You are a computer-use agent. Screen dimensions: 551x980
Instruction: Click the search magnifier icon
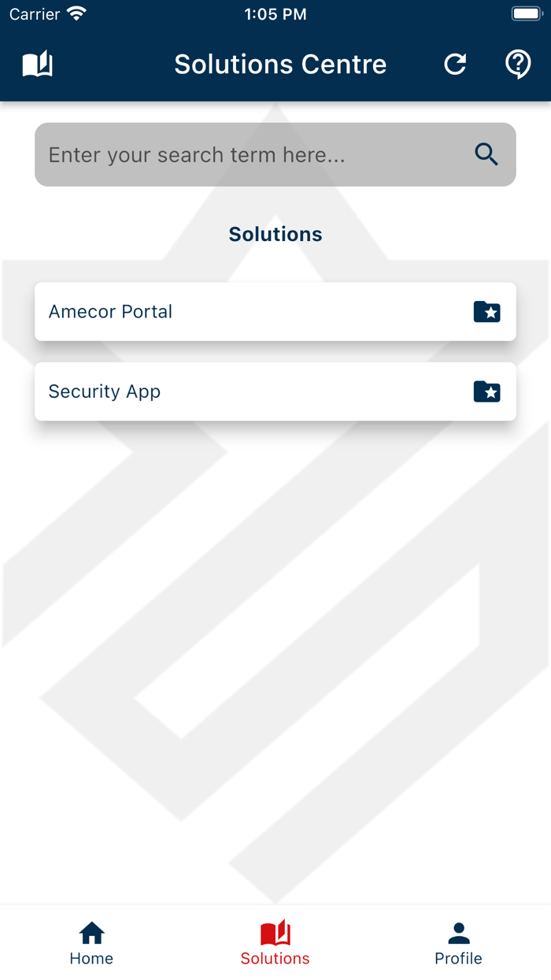tap(486, 154)
